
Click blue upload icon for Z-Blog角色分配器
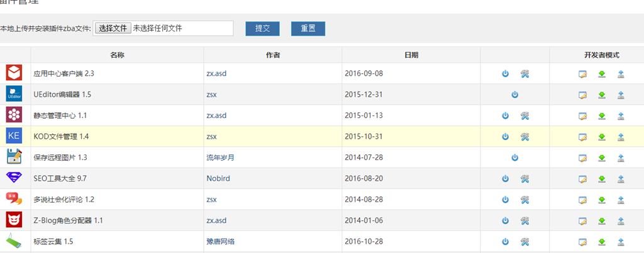pyautogui.click(x=621, y=221)
